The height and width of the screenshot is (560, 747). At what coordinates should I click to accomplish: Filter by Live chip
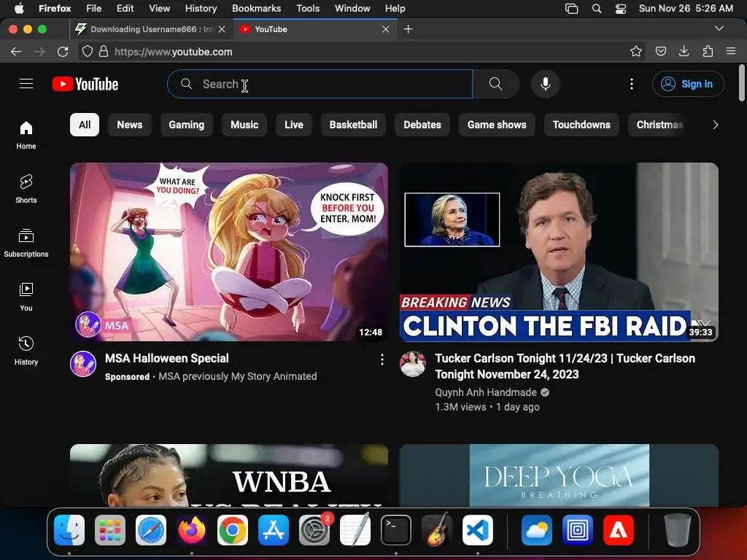coord(293,125)
